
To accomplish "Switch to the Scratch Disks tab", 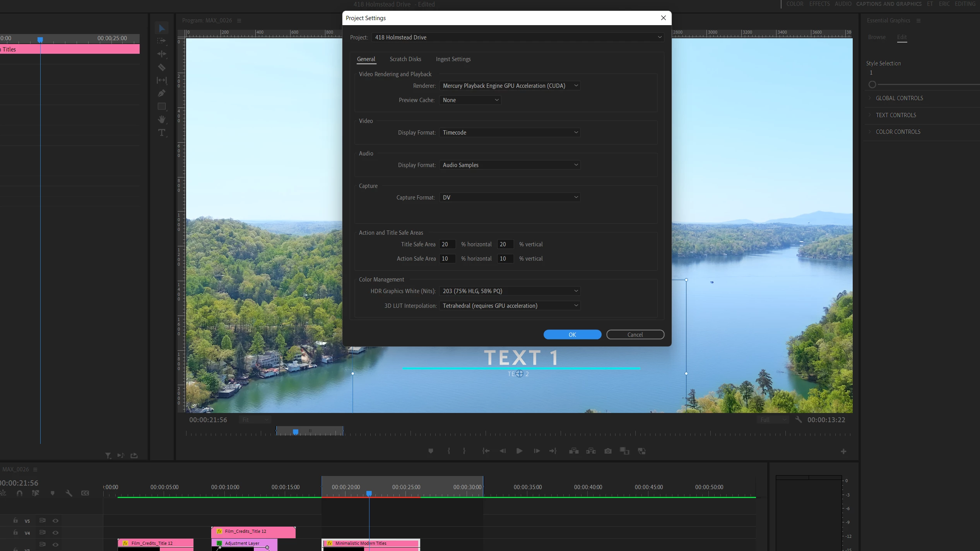I will click(x=405, y=59).
